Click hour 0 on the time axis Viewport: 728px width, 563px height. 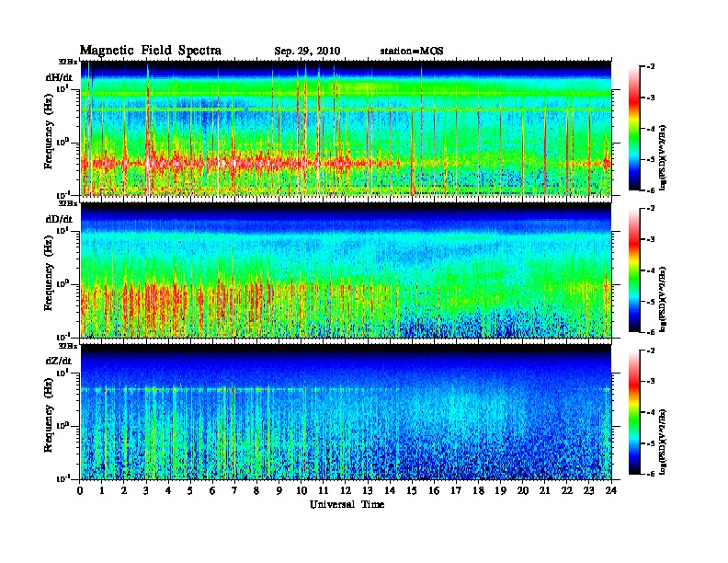coord(80,491)
